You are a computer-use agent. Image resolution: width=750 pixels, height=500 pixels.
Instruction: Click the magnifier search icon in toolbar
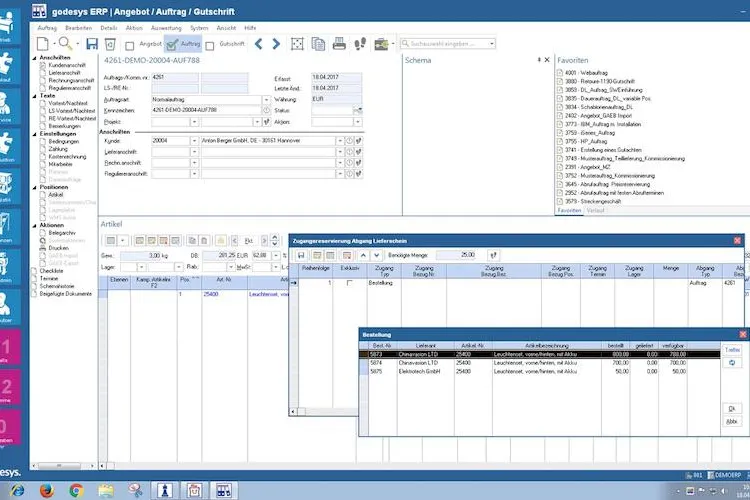65,44
